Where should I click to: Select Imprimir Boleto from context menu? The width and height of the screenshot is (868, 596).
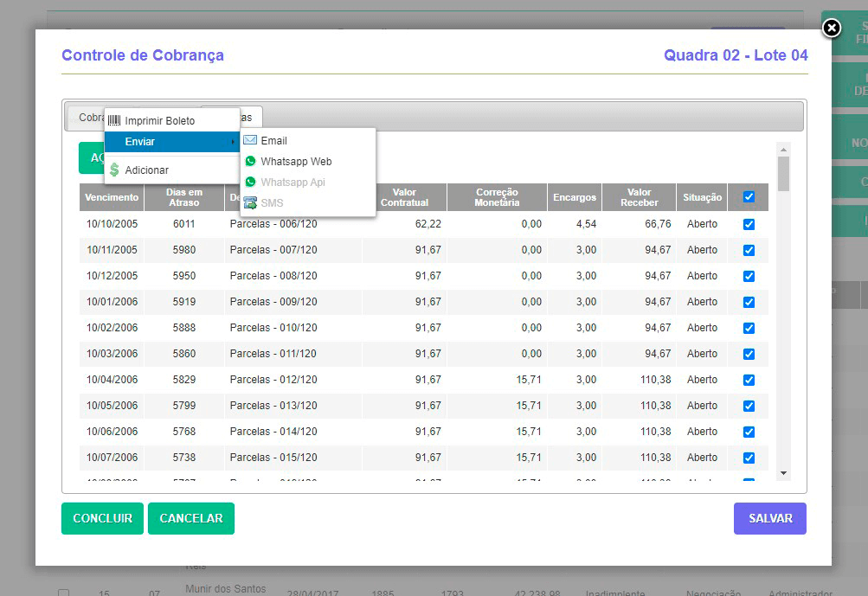click(x=160, y=121)
